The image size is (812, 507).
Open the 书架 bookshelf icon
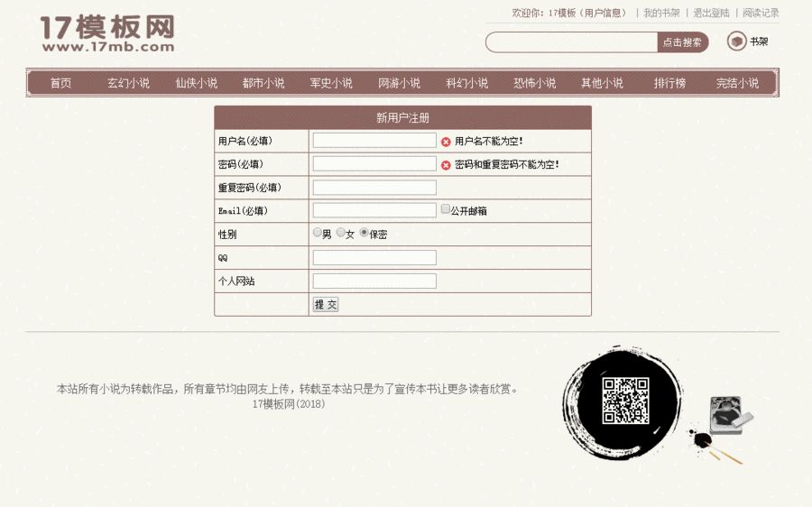pyautogui.click(x=736, y=41)
